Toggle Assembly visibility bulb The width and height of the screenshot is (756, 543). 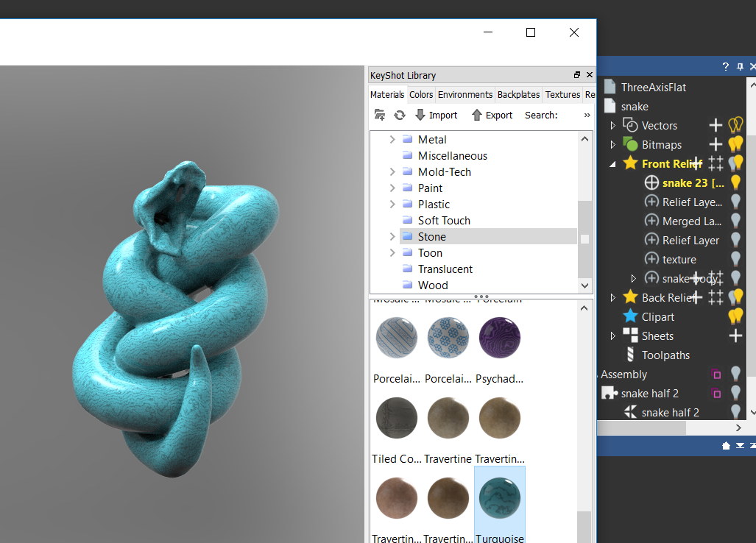[735, 373]
